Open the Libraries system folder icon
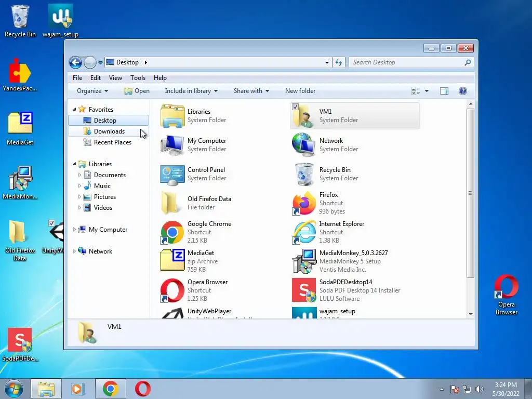This screenshot has height=399, width=532. tap(172, 116)
